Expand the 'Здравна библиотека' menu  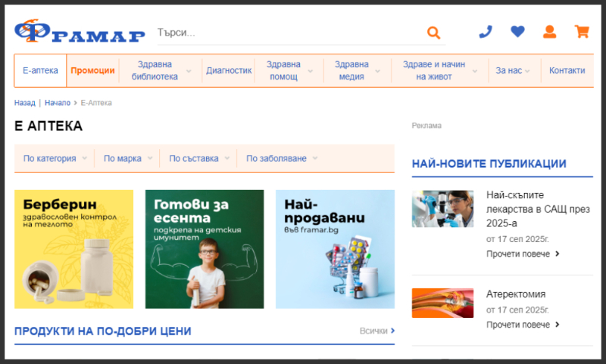(x=160, y=70)
